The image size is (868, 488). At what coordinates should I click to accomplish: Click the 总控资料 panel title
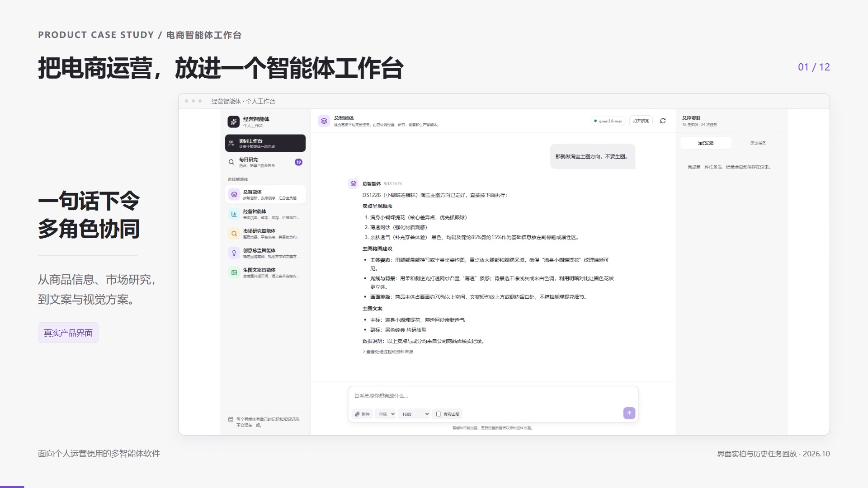(x=691, y=118)
